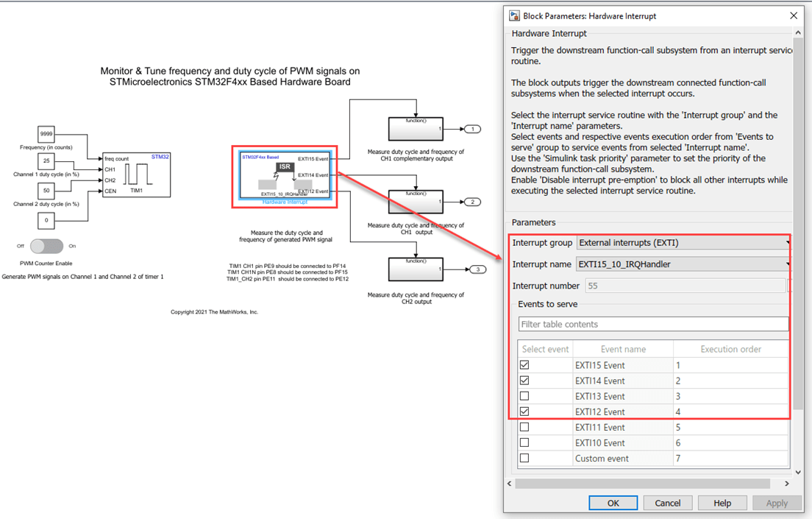Screen dimensions: 812x519
Task: Click the dialog's Simulink title icon
Action: (x=514, y=16)
